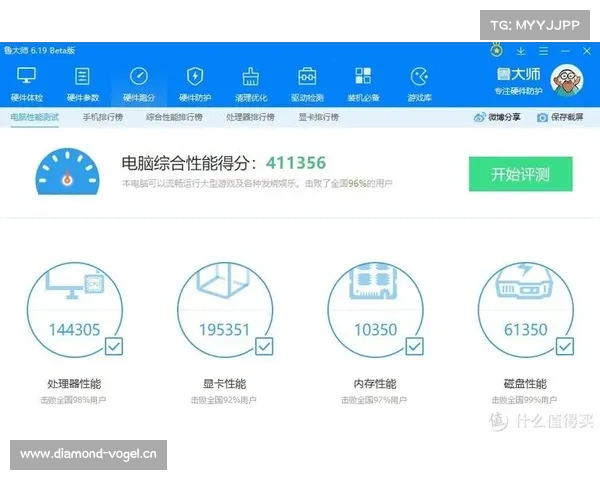Screen dimensions: 600x480
Task: Click 处理器性能 label
Action: [x=74, y=384]
